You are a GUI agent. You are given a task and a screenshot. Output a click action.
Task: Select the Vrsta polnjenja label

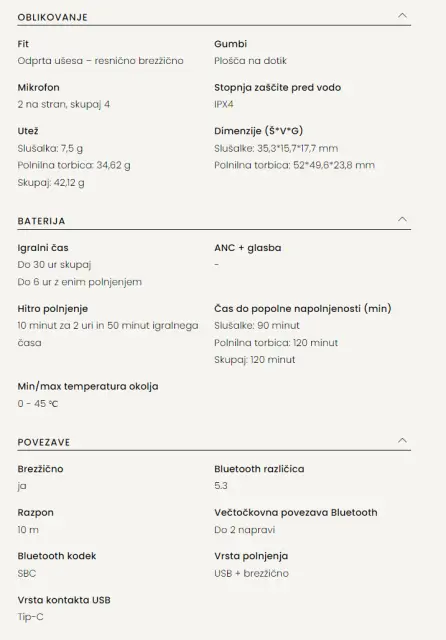click(x=251, y=556)
